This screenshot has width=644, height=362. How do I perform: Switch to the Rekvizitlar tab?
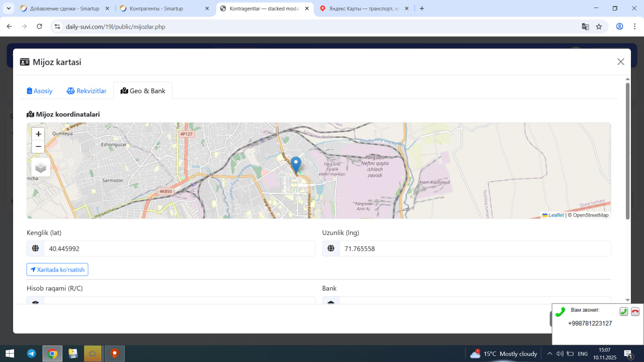87,91
